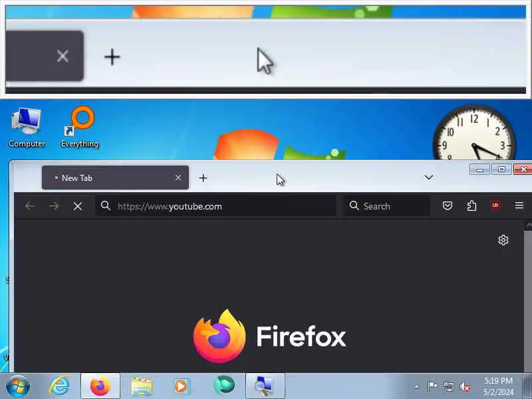
Task: Show hidden system tray icons
Action: [x=417, y=386]
